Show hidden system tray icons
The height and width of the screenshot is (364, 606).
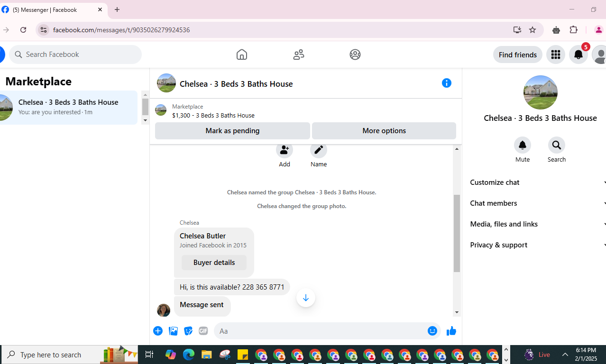[x=565, y=355]
